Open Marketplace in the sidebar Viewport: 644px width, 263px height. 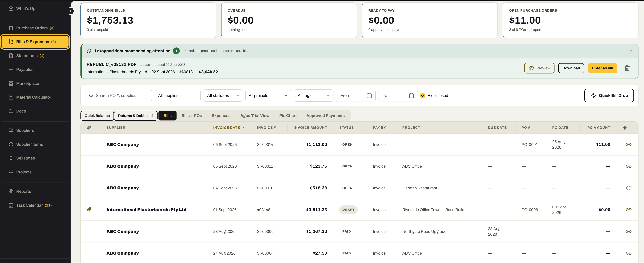click(35, 83)
